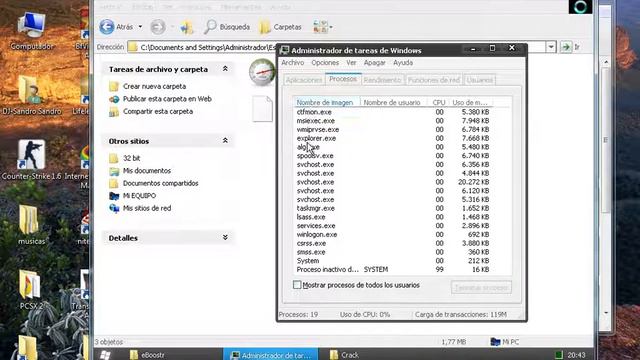This screenshot has height=360, width=640.
Task: Click Administrador de tareas taskbar button
Action: 271,355
